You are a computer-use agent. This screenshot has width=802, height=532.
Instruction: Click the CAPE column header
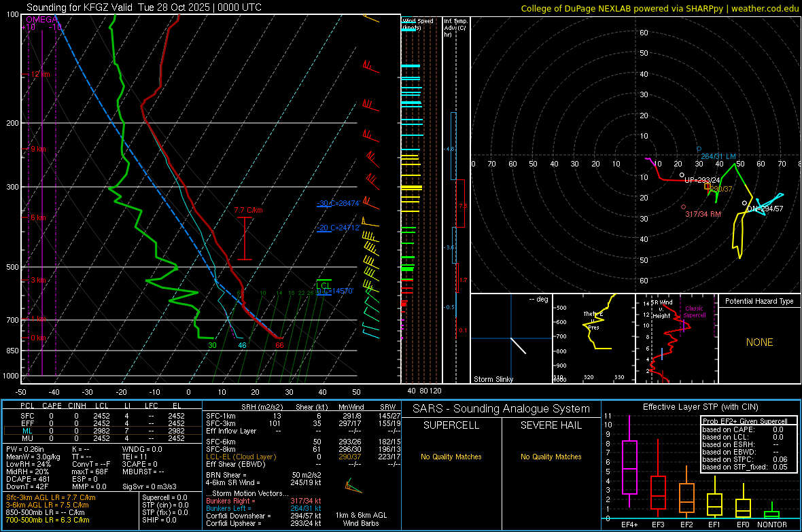(52, 406)
